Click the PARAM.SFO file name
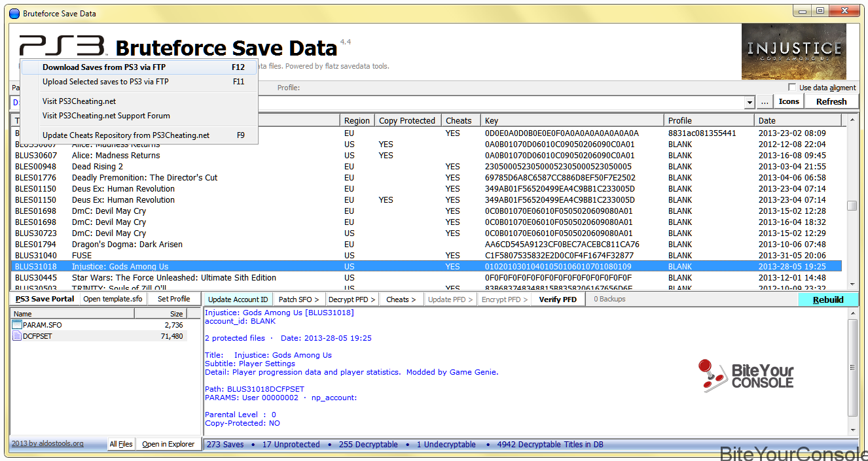 point(43,325)
